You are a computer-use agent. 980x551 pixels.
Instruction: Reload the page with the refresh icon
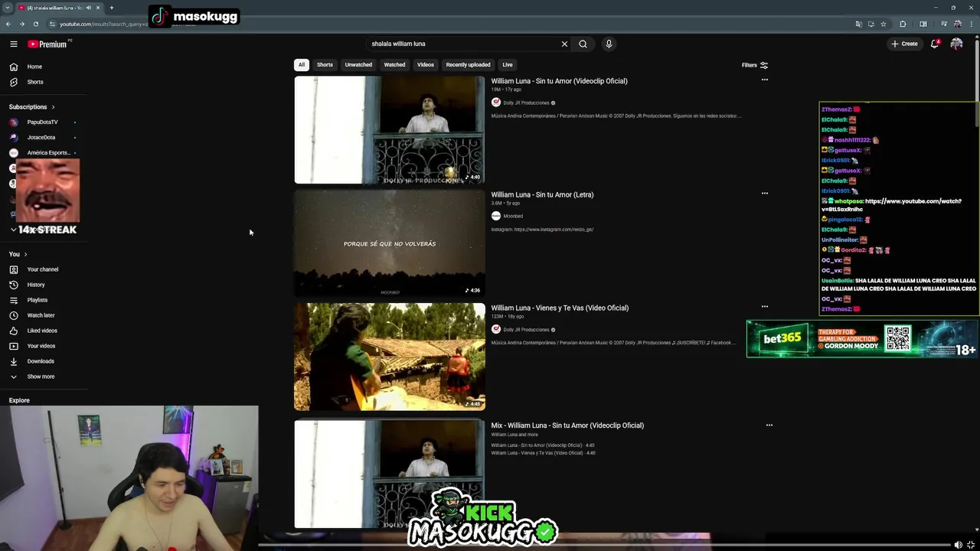[x=35, y=24]
